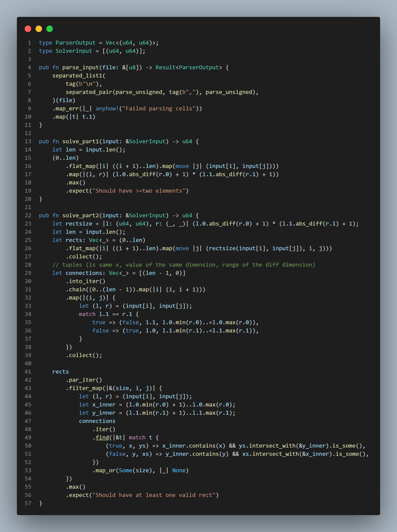Click the .into_iter() call
This screenshot has width=397, height=532.
[86, 281]
